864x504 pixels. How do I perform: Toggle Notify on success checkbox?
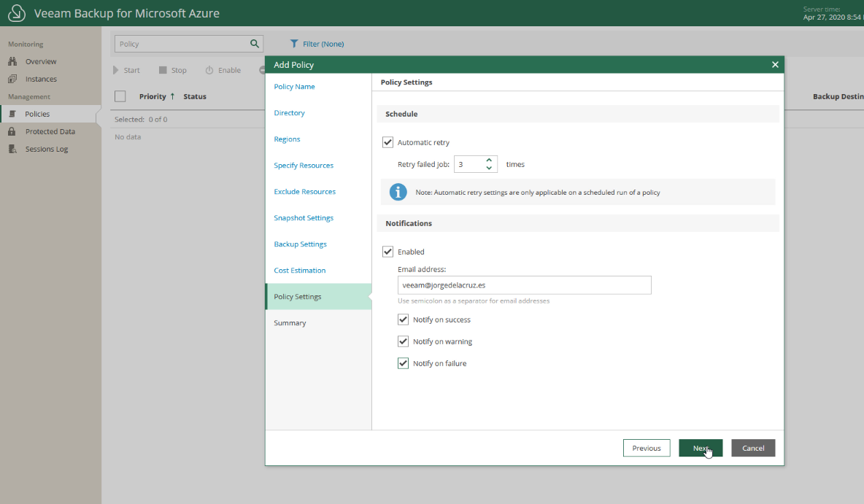(404, 319)
